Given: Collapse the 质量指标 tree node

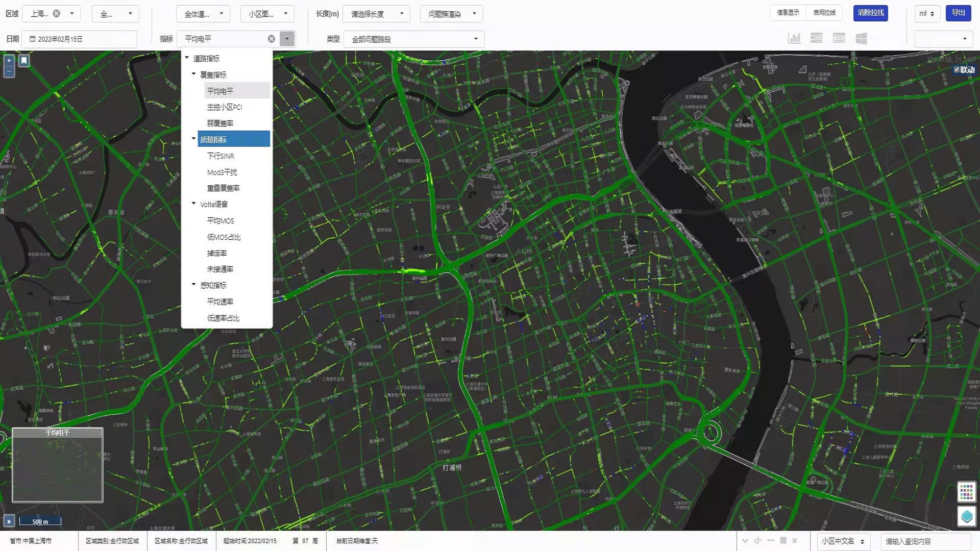Looking at the screenshot, I should [194, 139].
